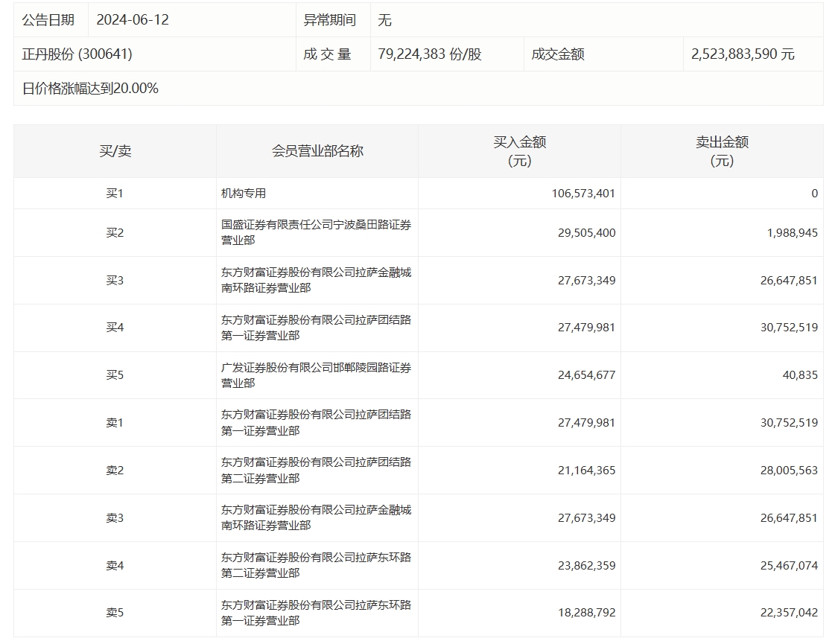Click the buy amount 106,573,401
The height and width of the screenshot is (644, 835).
pyautogui.click(x=583, y=194)
